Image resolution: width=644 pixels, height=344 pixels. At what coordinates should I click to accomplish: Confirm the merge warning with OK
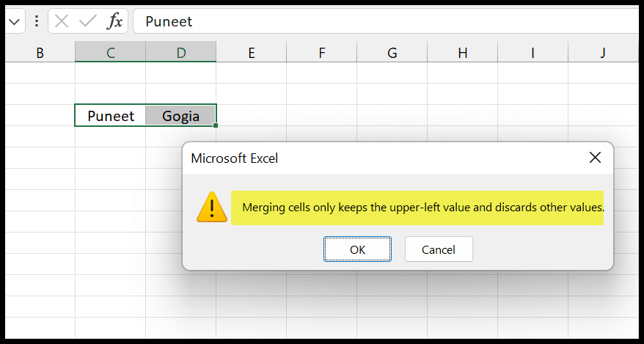pos(357,249)
